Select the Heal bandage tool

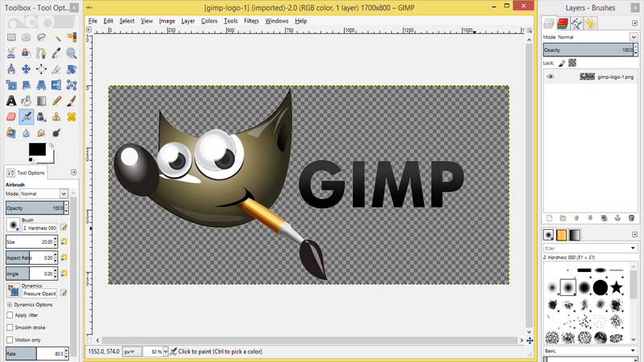(72, 117)
